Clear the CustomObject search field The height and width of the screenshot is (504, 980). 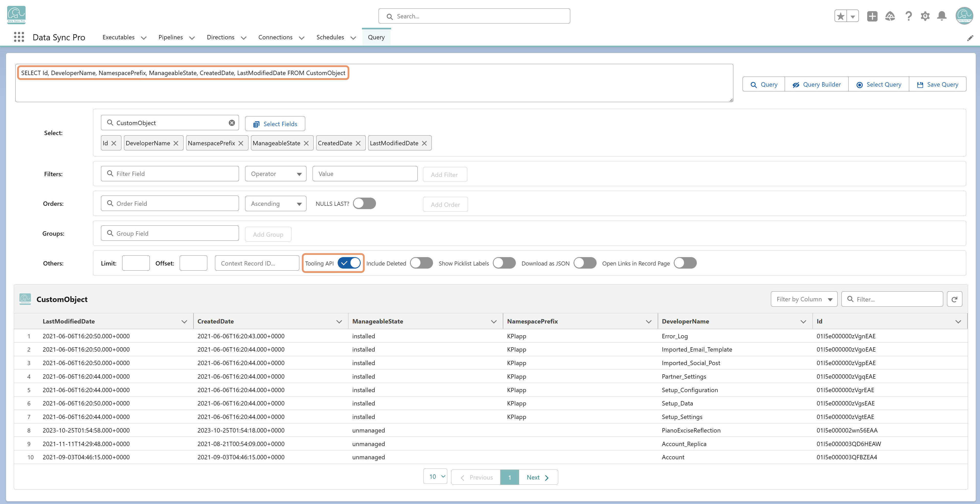click(232, 123)
